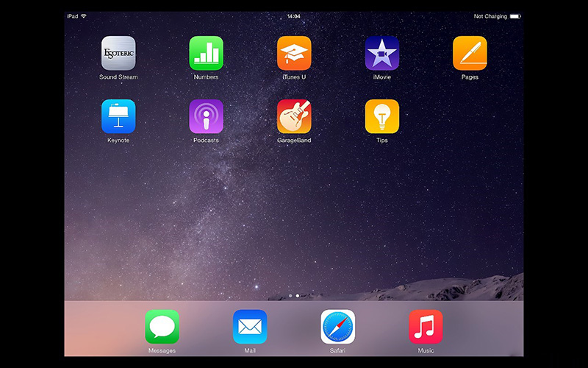Launch Safari from the dock
588x368 pixels.
pos(338,327)
